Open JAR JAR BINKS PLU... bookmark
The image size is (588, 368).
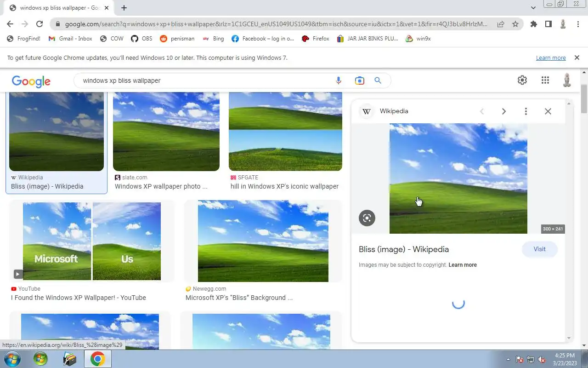pos(367,39)
